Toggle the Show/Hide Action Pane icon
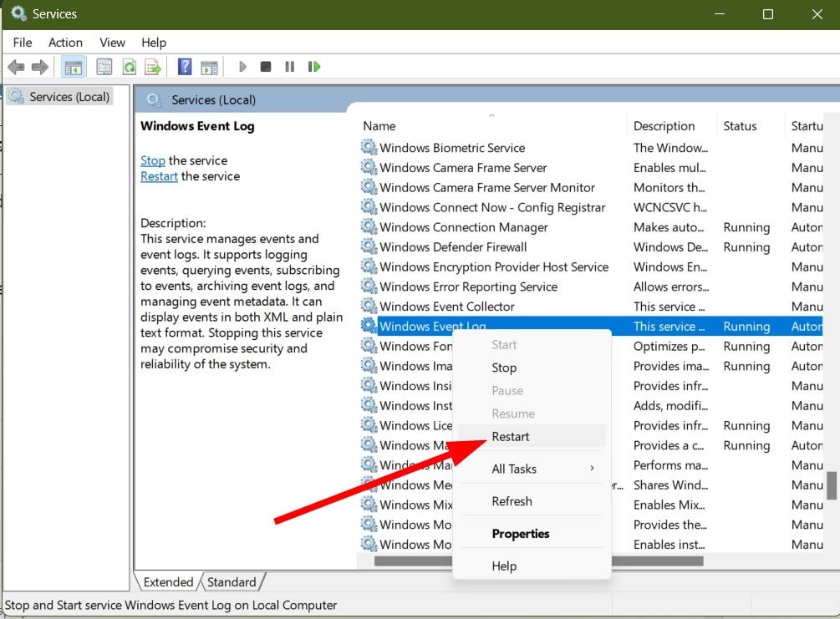The width and height of the screenshot is (840, 619). pyautogui.click(x=210, y=68)
